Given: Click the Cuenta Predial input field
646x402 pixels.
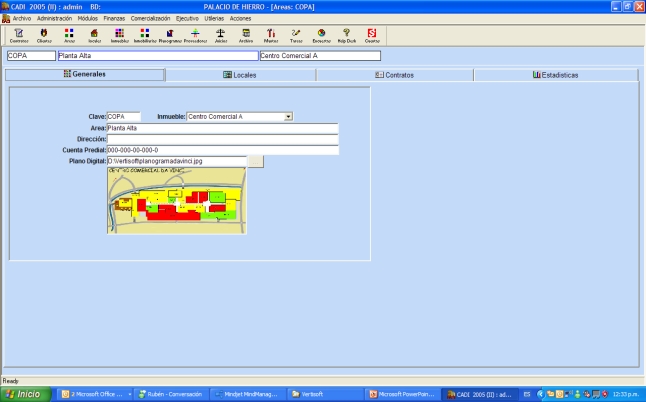Looking at the screenshot, I should [222, 150].
